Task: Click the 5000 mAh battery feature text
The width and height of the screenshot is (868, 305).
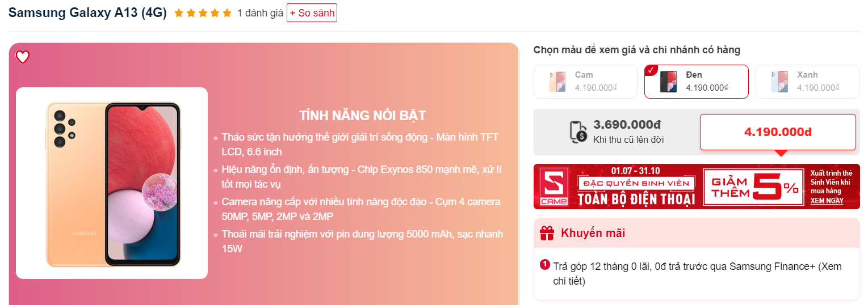Action: coord(362,242)
